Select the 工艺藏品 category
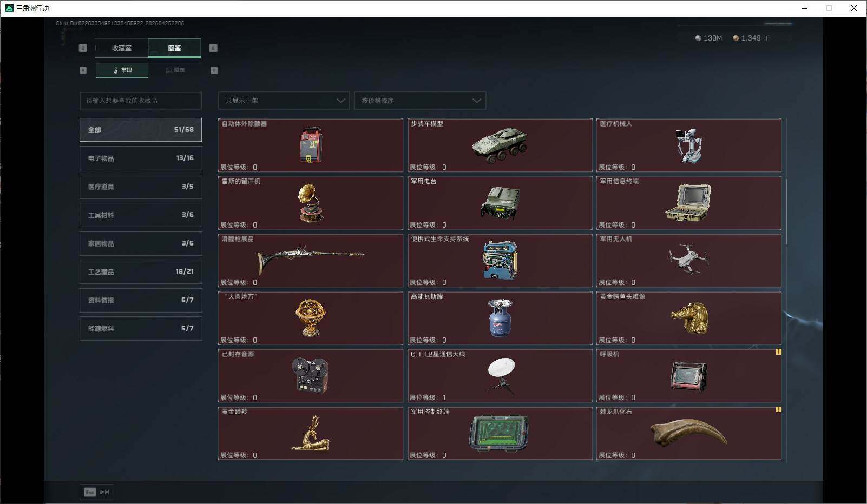The image size is (867, 504). point(140,271)
